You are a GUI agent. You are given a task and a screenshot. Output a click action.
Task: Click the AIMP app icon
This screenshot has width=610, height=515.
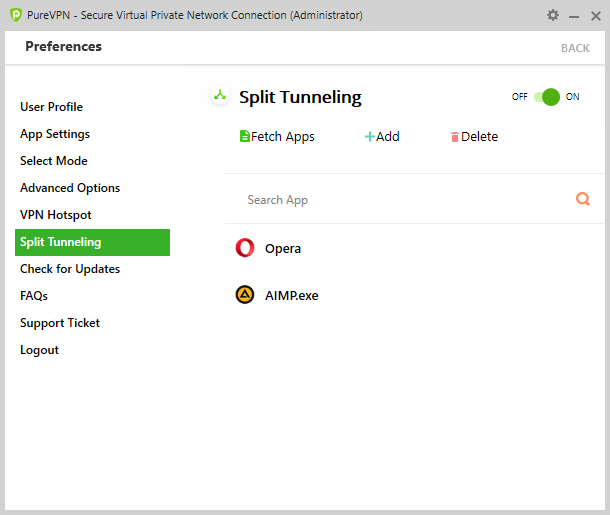click(245, 294)
